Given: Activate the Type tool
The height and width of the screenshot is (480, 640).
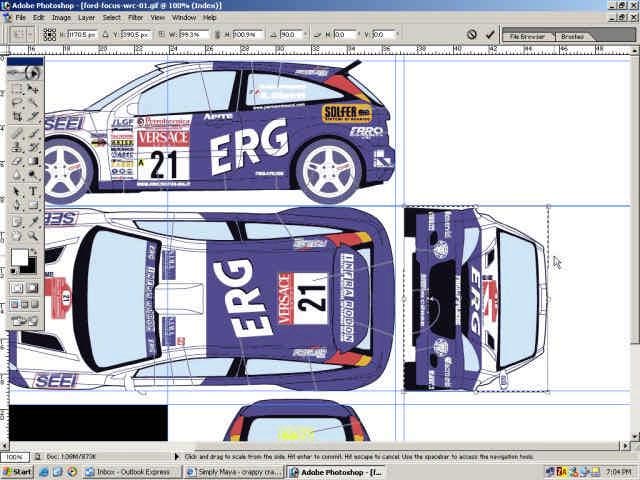Looking at the screenshot, I should (32, 191).
